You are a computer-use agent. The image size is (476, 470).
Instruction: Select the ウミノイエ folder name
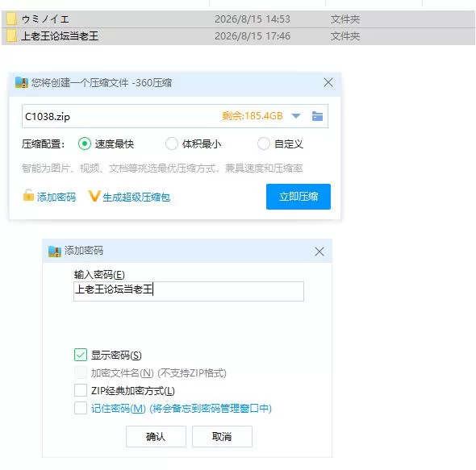pos(45,19)
